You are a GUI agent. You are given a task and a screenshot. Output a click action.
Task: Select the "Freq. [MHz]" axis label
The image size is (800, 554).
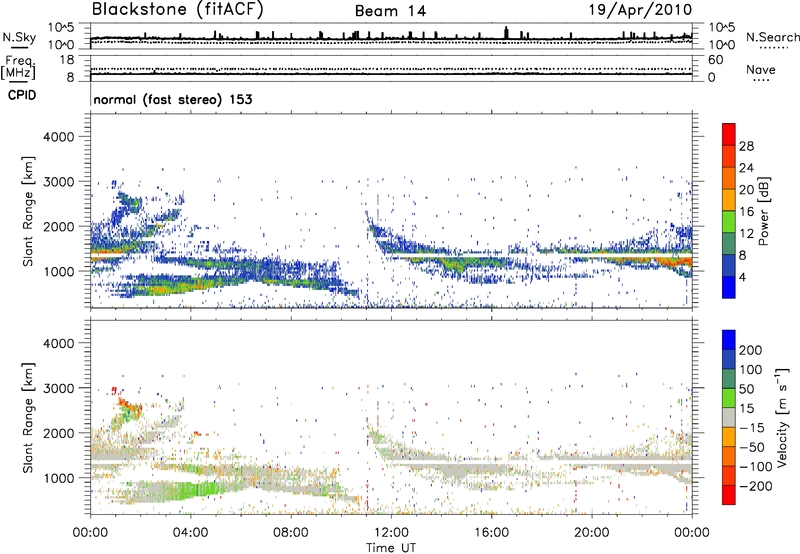(x=18, y=67)
